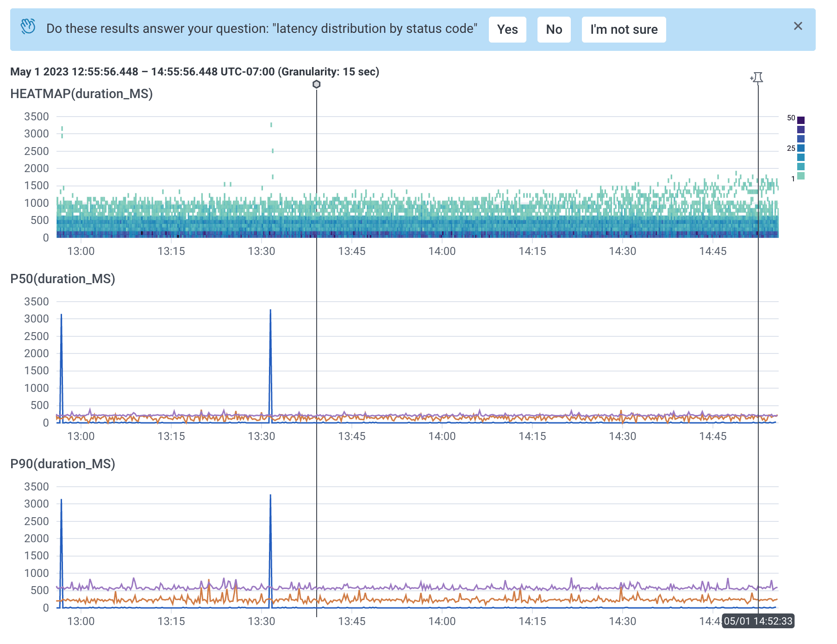Click the 13:45 axis label under the heatmap
This screenshot has height=644, width=837.
(x=352, y=252)
